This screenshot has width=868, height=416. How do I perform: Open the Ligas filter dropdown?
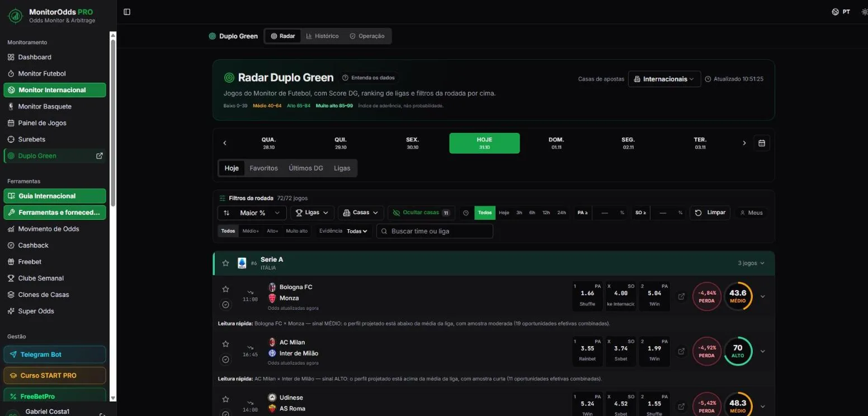pyautogui.click(x=312, y=213)
